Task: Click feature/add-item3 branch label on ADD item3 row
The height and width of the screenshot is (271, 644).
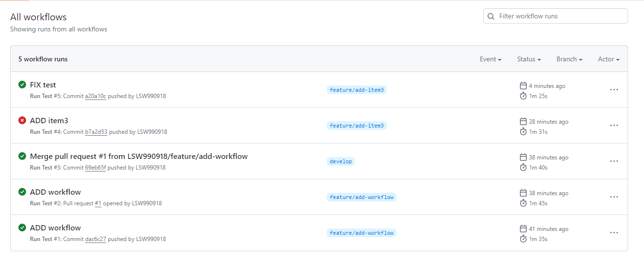Action: point(357,126)
